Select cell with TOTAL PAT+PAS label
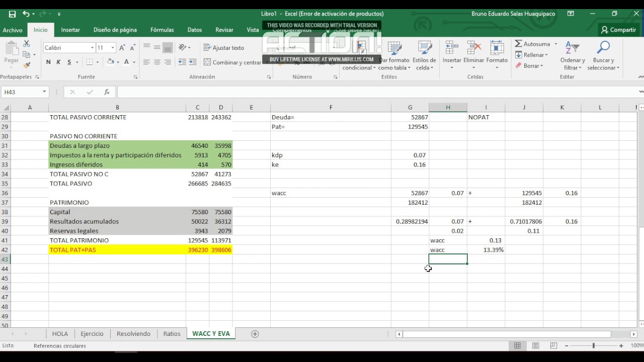Viewport: 644px width, 362px height. click(x=117, y=250)
